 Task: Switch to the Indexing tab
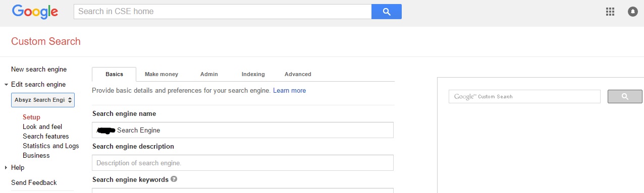(x=253, y=74)
